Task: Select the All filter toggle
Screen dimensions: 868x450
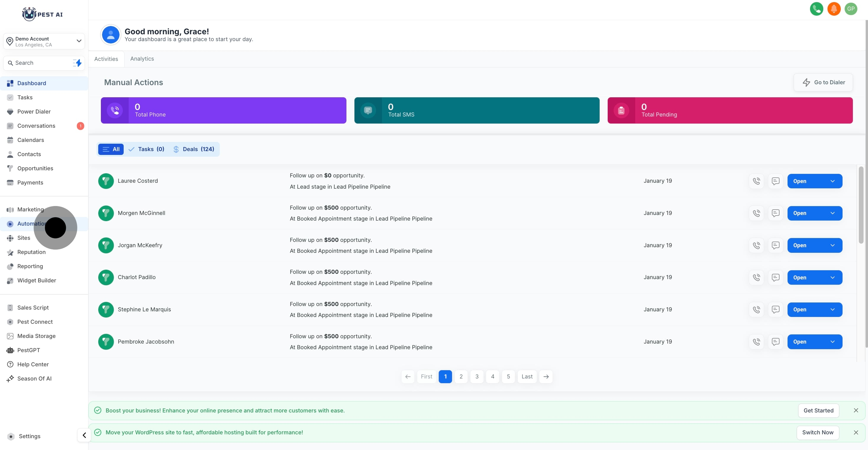Action: [x=111, y=149]
